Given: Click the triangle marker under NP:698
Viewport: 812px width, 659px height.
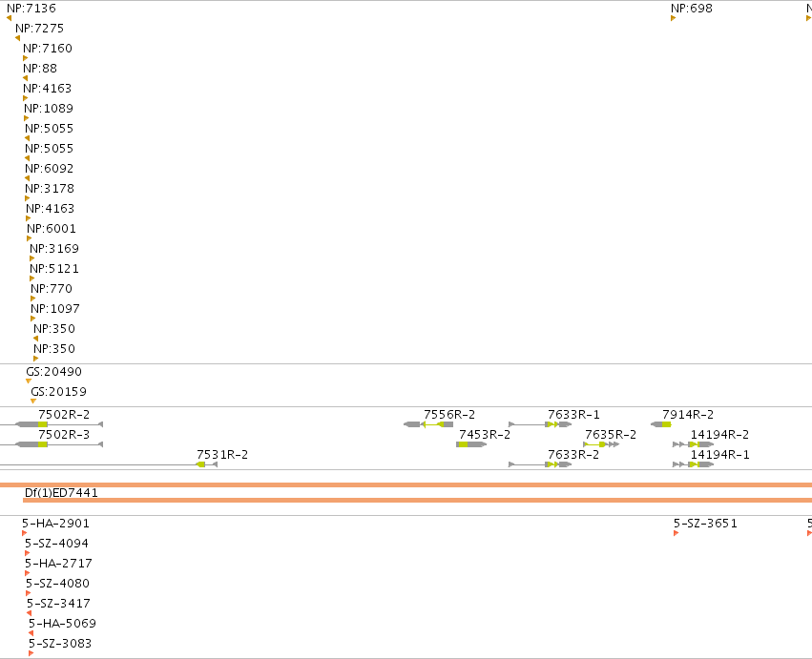Looking at the screenshot, I should point(674,18).
